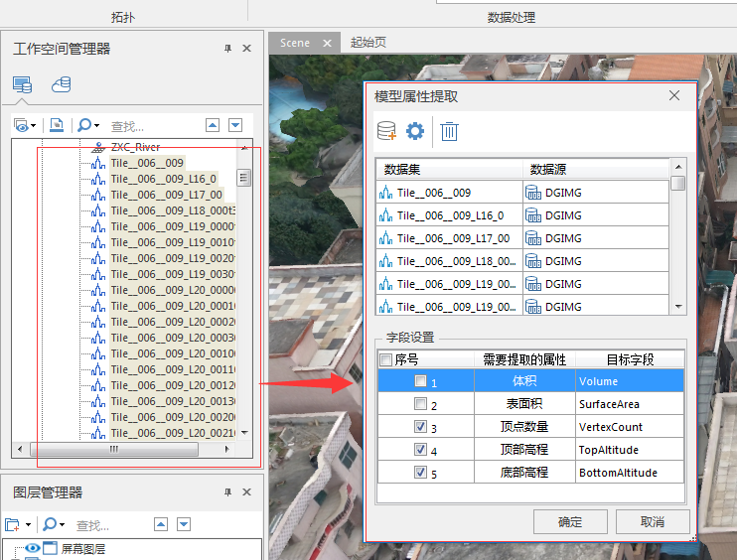Switch to the workspace datasource view icon
Viewport: 737px width, 560px height.
pyautogui.click(x=22, y=85)
